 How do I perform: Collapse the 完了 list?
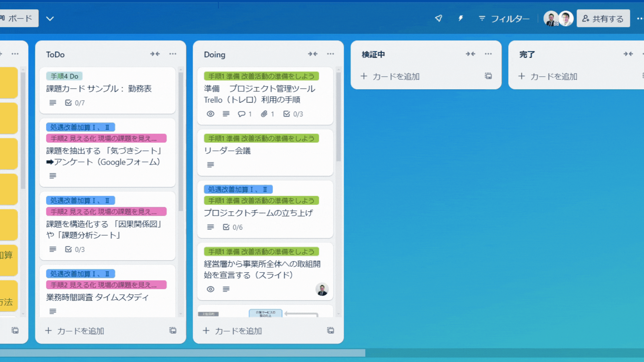coord(628,54)
